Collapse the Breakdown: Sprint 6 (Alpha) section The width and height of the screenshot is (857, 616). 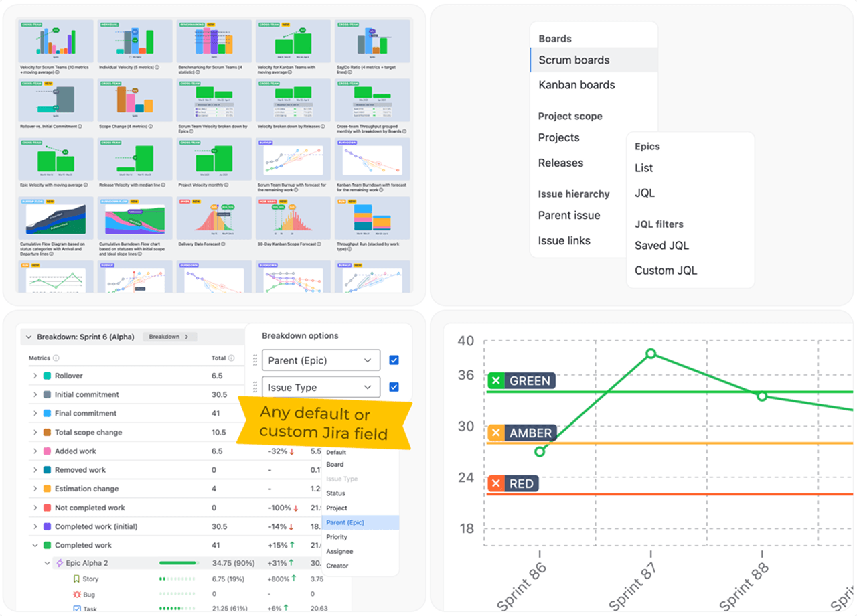tap(29, 337)
